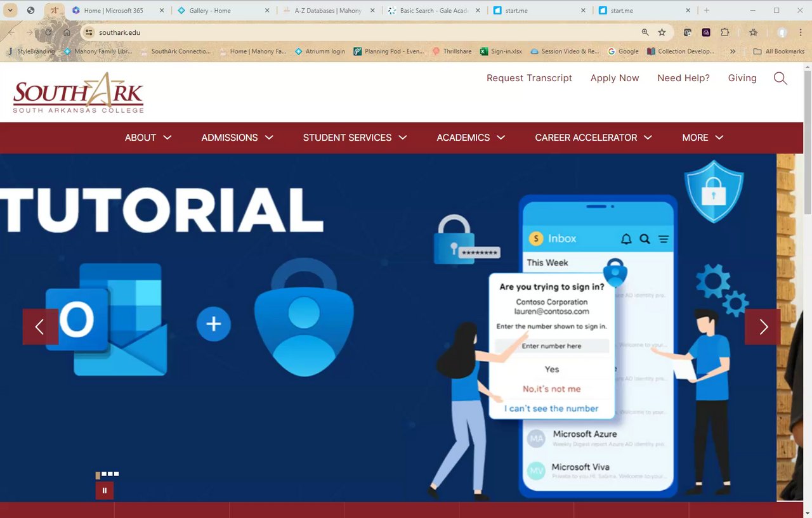812x518 pixels.
Task: Open the pinned SouthArk star tab
Action: pyautogui.click(x=55, y=11)
